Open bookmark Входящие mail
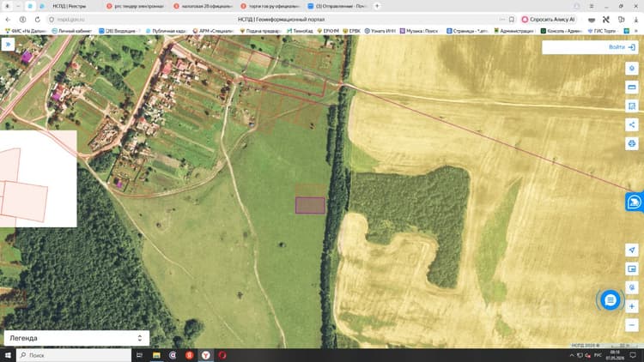Screen dimensions: 644x362 click(119, 31)
